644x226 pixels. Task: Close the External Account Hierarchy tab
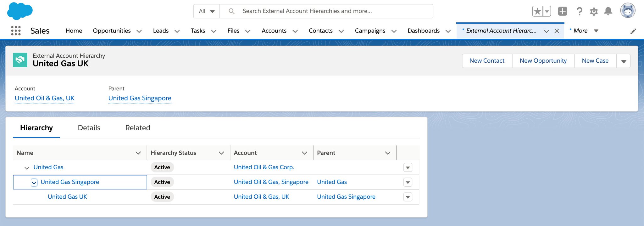[557, 31]
